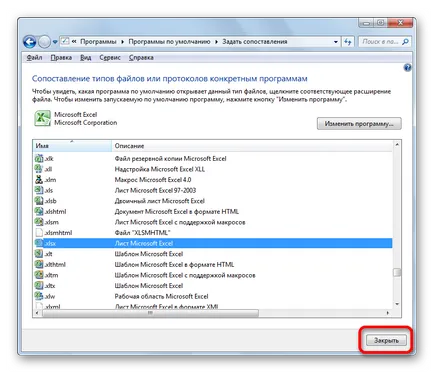
Task: Click the .xls file icon
Action: tap(39, 190)
